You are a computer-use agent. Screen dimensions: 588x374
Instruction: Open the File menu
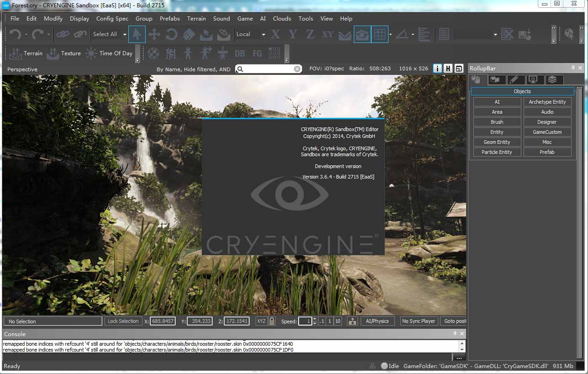click(x=15, y=18)
